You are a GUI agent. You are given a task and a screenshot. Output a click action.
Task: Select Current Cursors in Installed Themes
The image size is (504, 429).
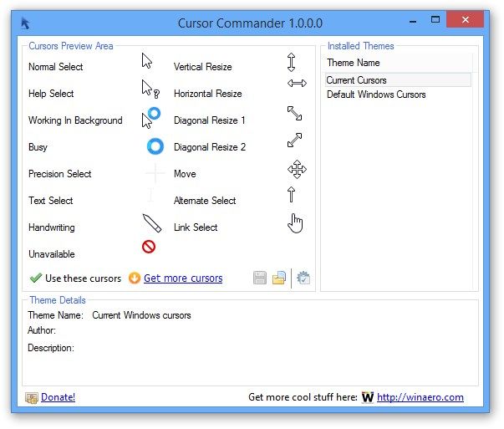coord(398,80)
